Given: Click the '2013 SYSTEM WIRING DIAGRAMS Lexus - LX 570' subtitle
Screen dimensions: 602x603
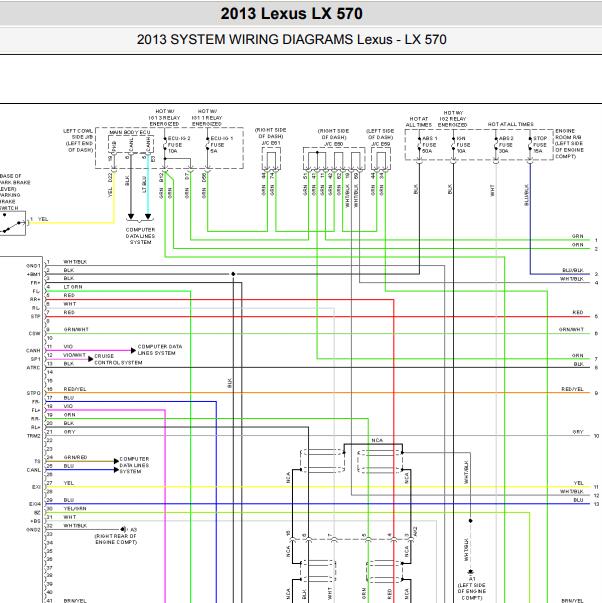Looking at the screenshot, I should (292, 40).
